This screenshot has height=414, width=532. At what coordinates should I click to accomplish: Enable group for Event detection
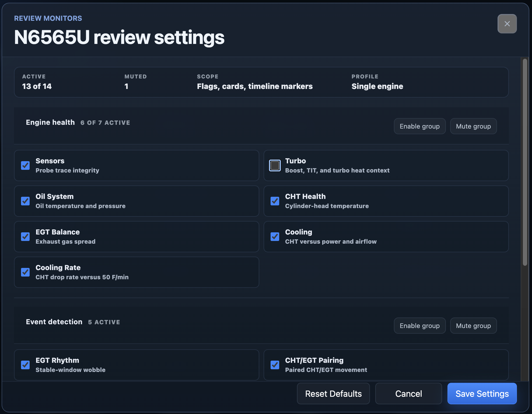(x=419, y=326)
